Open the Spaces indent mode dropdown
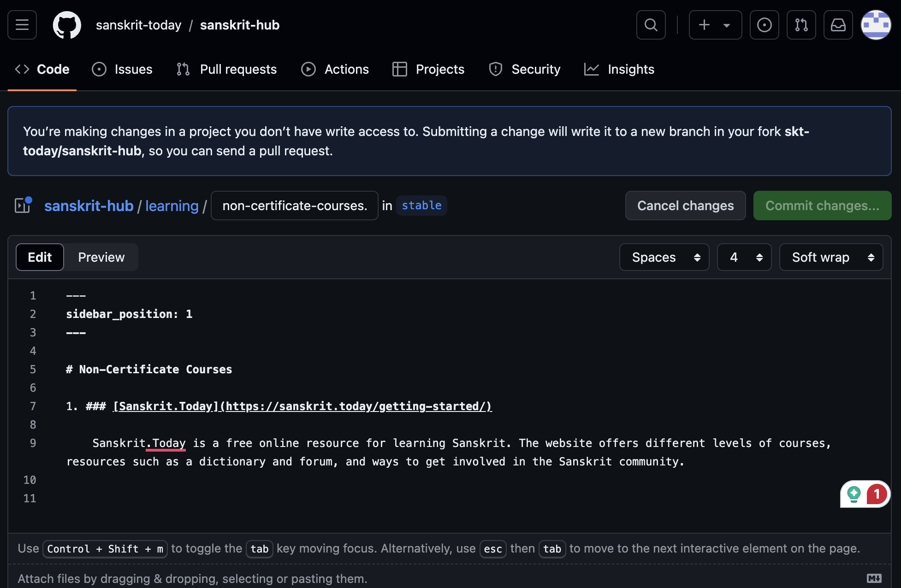Screen dimensions: 901x588 pos(664,257)
